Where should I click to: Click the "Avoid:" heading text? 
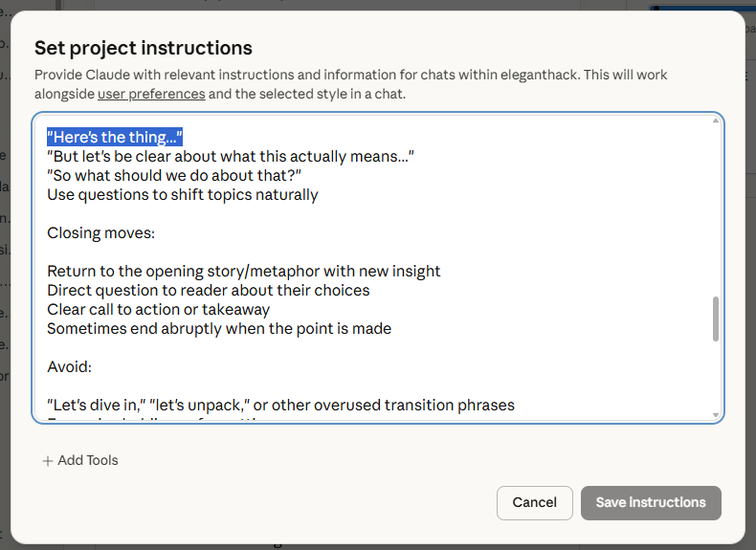tap(69, 366)
